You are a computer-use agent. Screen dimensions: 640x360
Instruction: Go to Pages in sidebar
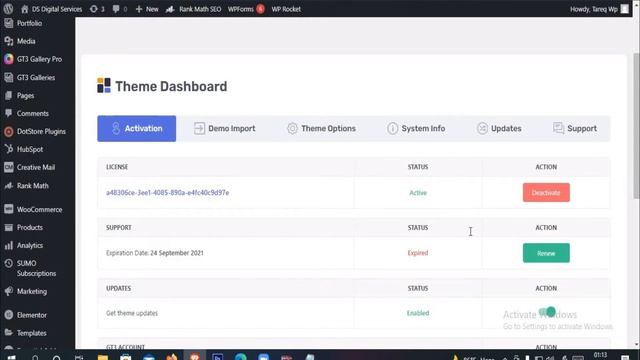[25, 96]
